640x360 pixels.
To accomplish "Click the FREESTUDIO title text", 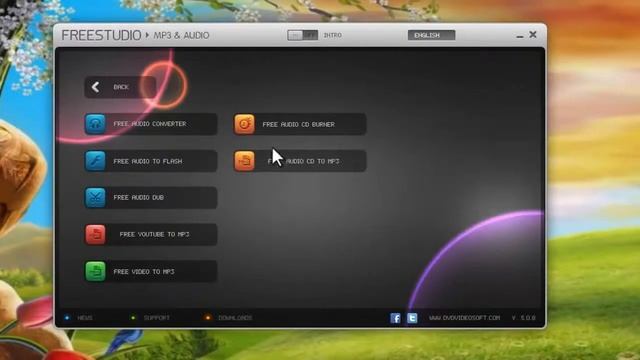I will 101,35.
